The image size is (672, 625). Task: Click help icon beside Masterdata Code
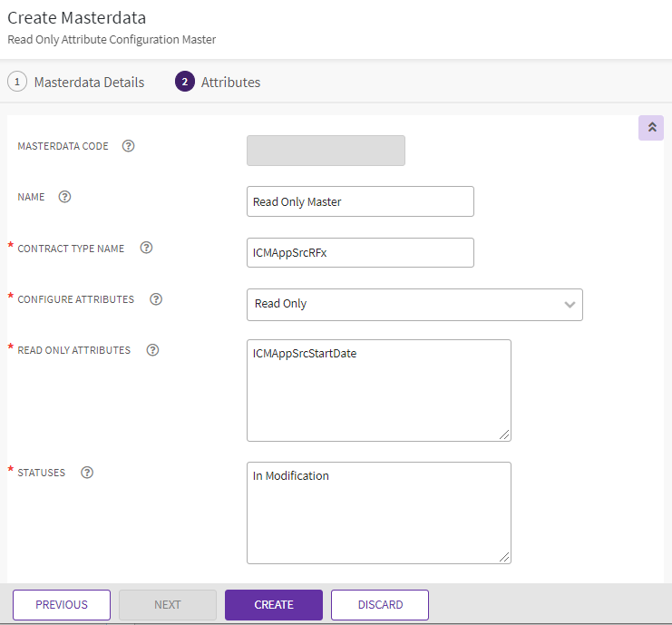[x=128, y=146]
